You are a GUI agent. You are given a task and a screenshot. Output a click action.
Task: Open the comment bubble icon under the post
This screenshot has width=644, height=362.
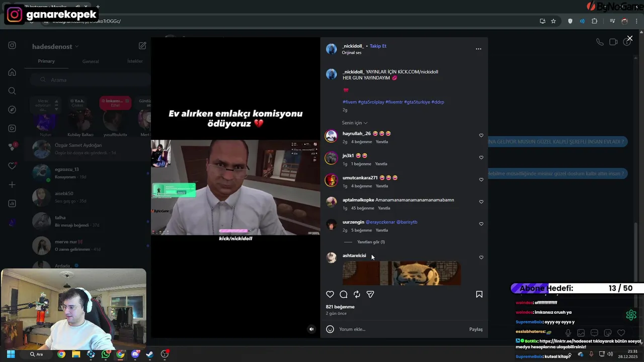click(344, 295)
